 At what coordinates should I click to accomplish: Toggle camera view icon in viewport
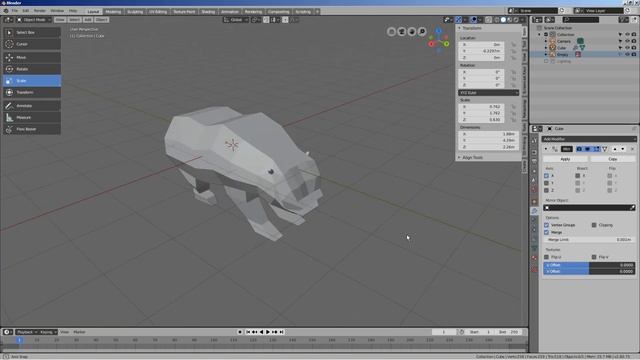point(402,31)
